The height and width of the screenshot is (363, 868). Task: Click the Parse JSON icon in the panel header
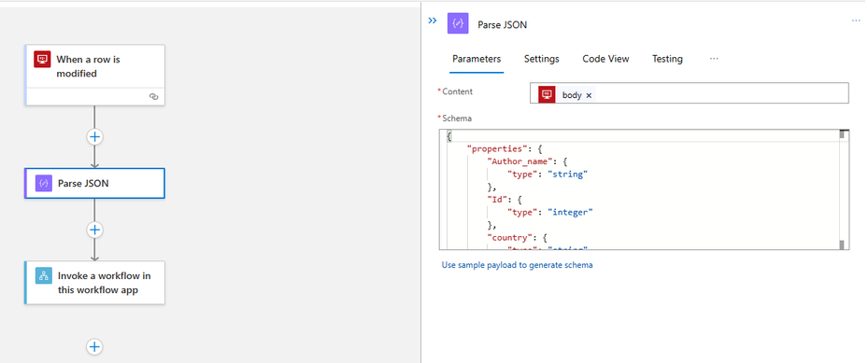point(458,23)
